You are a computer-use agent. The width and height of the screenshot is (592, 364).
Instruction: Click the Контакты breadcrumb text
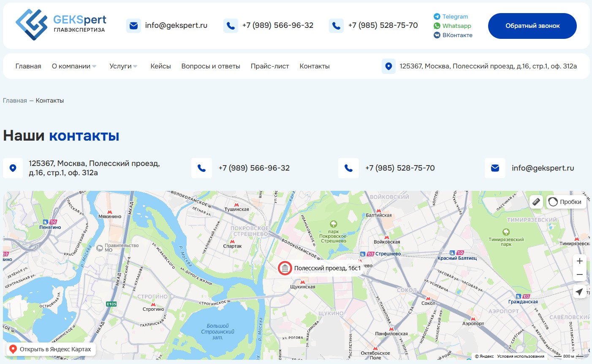(x=50, y=101)
